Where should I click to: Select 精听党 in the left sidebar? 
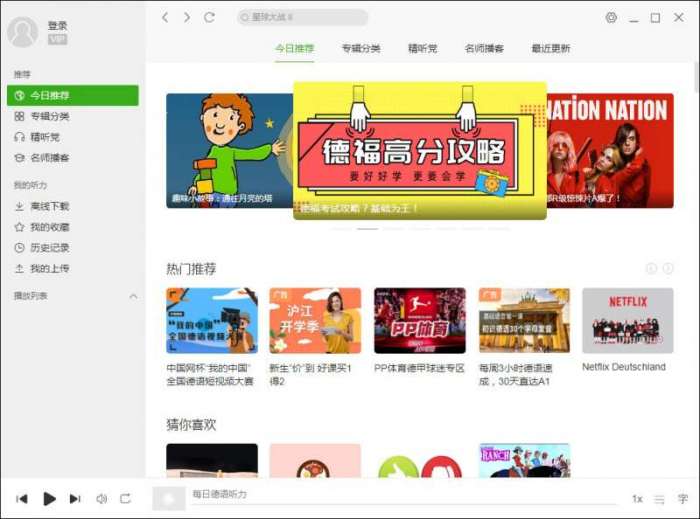pos(73,137)
